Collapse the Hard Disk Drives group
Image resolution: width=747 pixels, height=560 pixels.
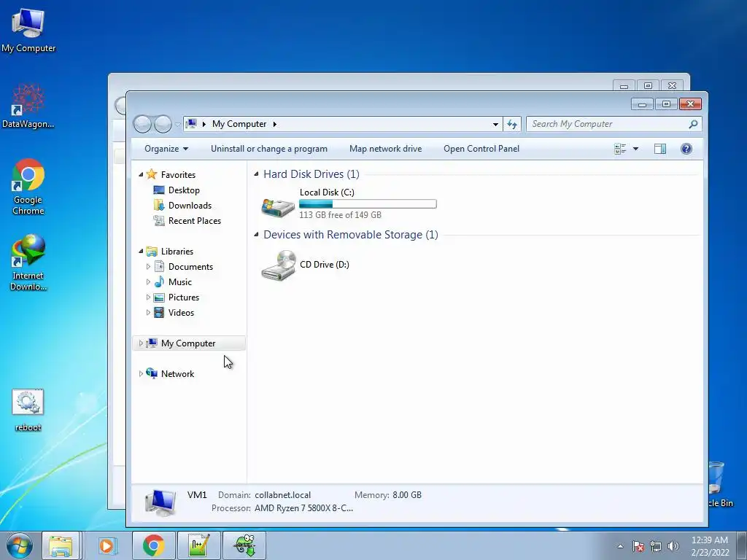[256, 174]
